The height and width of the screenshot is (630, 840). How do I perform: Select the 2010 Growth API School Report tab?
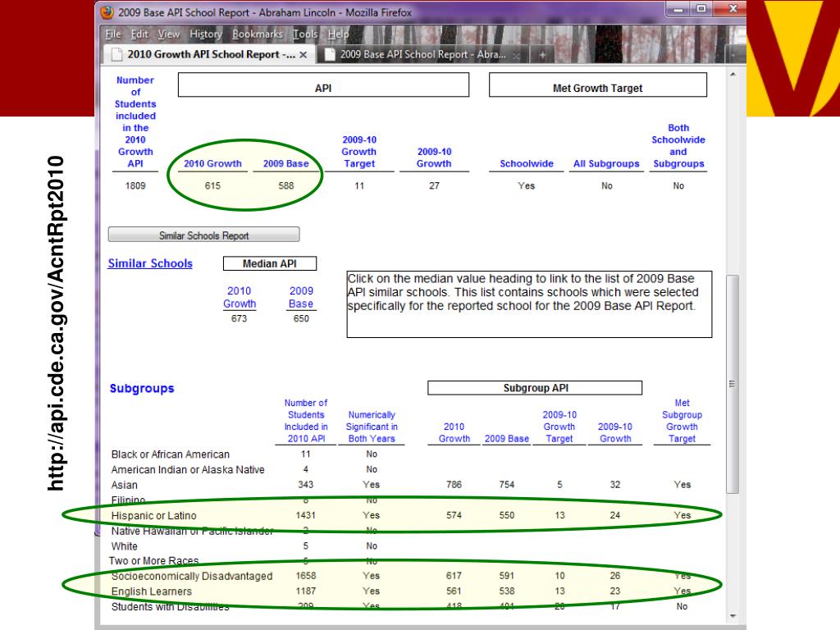(x=209, y=55)
